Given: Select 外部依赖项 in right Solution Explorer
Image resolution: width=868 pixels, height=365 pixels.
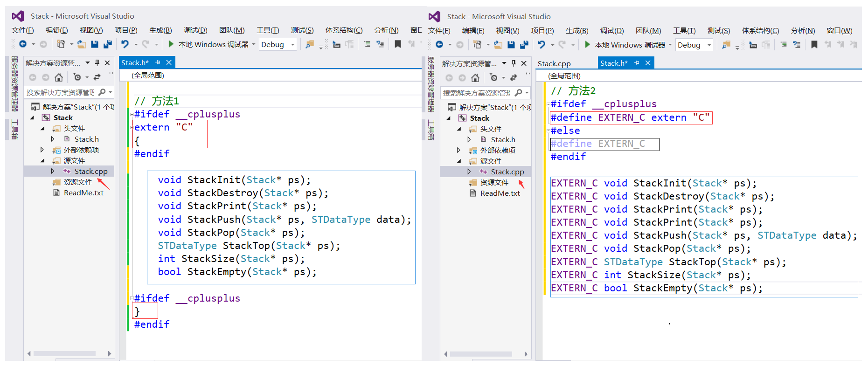Looking at the screenshot, I should (x=498, y=150).
